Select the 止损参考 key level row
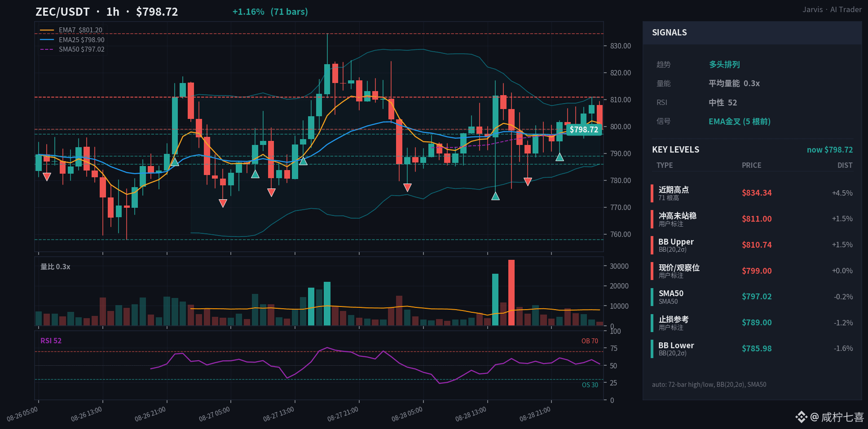 (752, 323)
